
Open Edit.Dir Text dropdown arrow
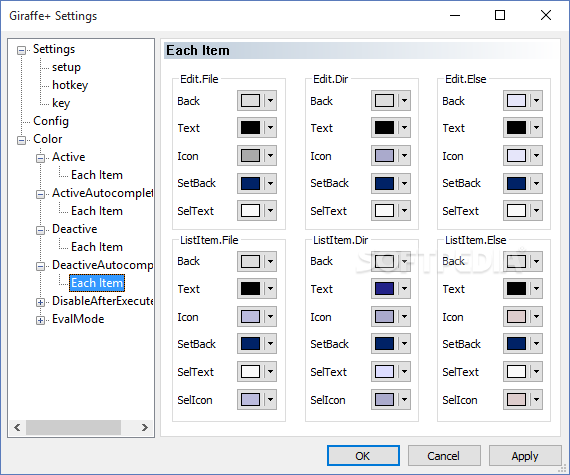pos(404,128)
